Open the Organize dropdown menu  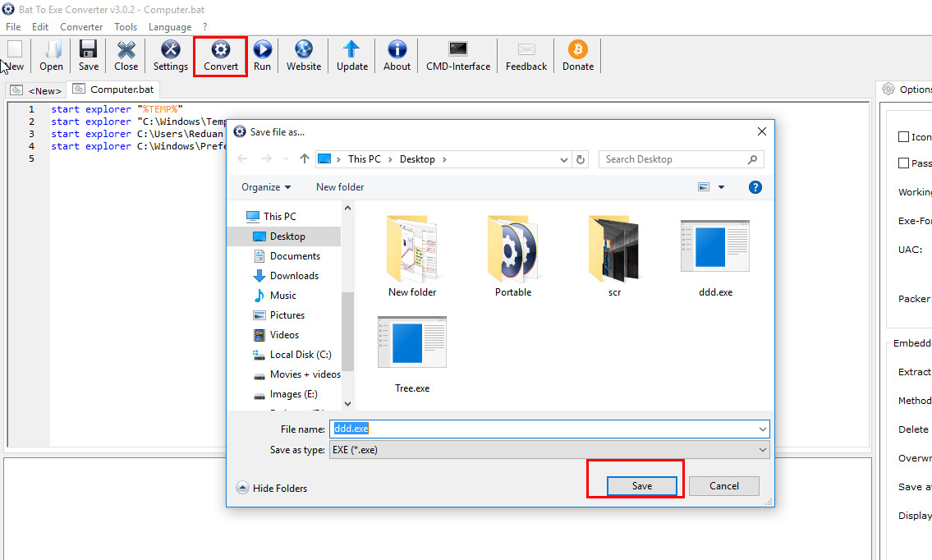[x=266, y=187]
